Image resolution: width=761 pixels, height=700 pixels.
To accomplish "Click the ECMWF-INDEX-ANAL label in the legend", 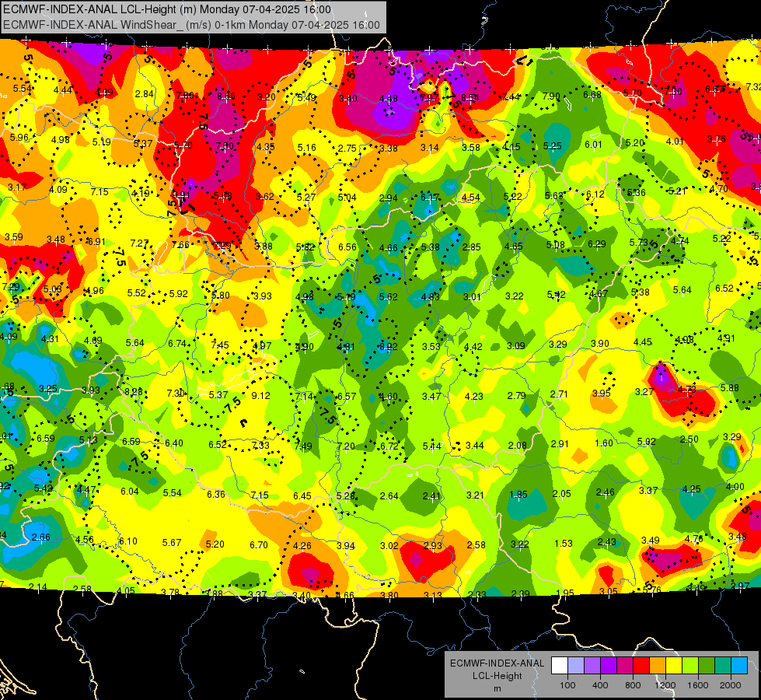I will (497, 663).
